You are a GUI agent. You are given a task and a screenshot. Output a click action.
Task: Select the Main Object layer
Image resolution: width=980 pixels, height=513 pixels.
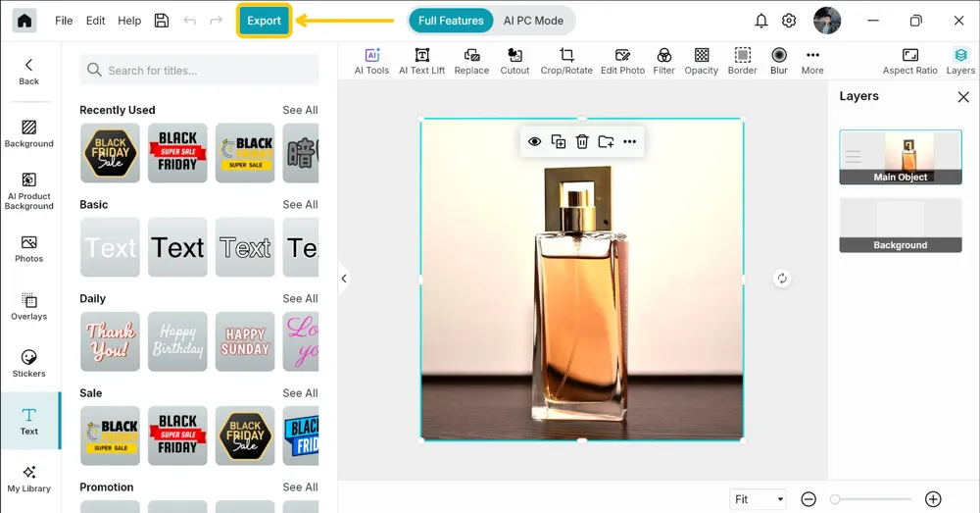[x=900, y=157]
